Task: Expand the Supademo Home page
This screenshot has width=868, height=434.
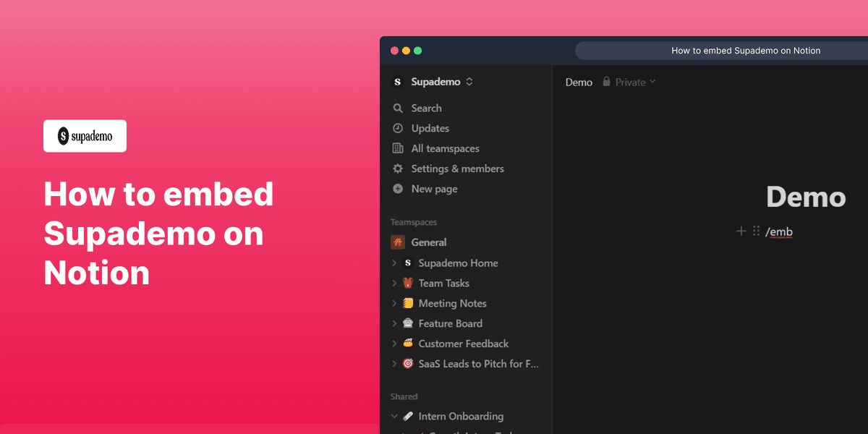Action: point(394,263)
